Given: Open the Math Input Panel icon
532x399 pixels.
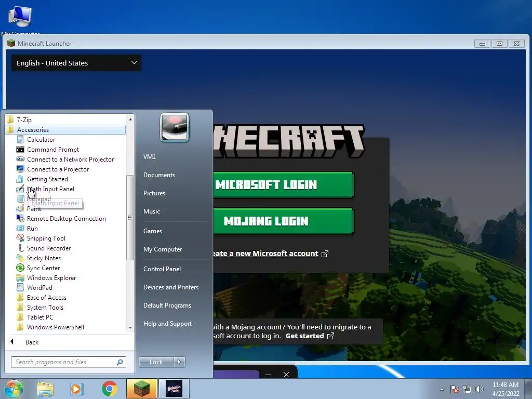Looking at the screenshot, I should pos(20,189).
